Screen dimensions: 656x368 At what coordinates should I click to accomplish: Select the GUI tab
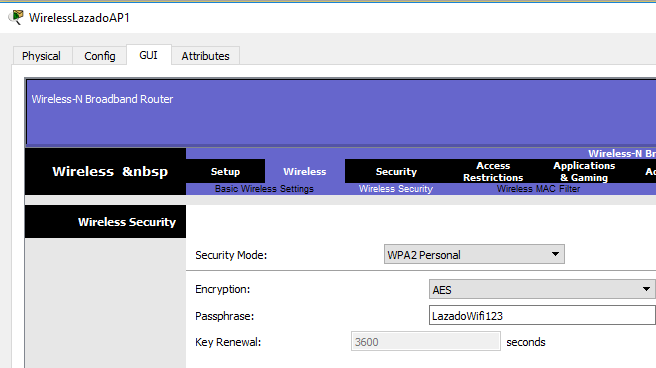tap(149, 55)
